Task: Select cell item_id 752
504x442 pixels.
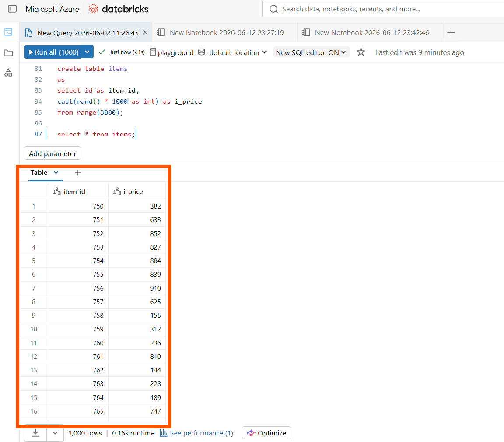Action: tap(78, 233)
